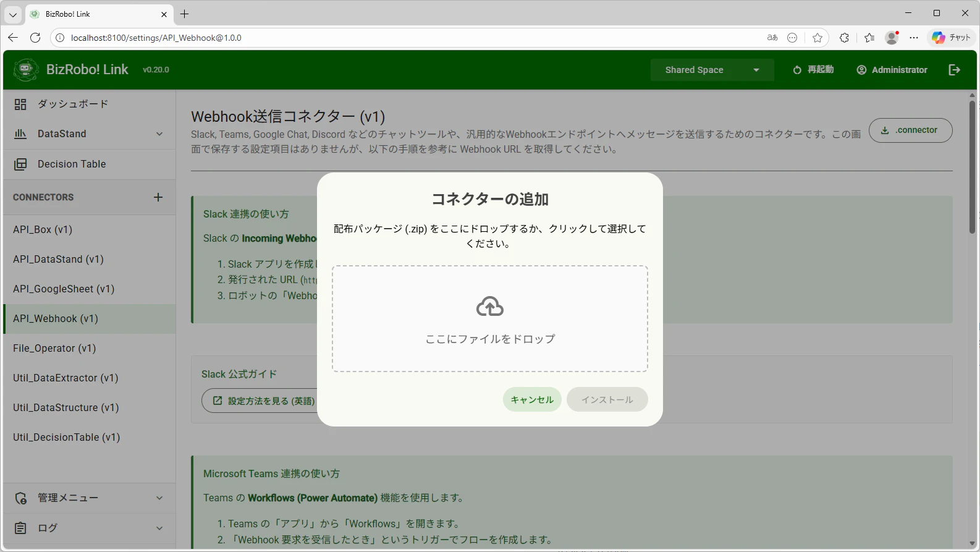Add this page to favorites with the star icon
Image resolution: width=980 pixels, height=552 pixels.
pyautogui.click(x=817, y=38)
